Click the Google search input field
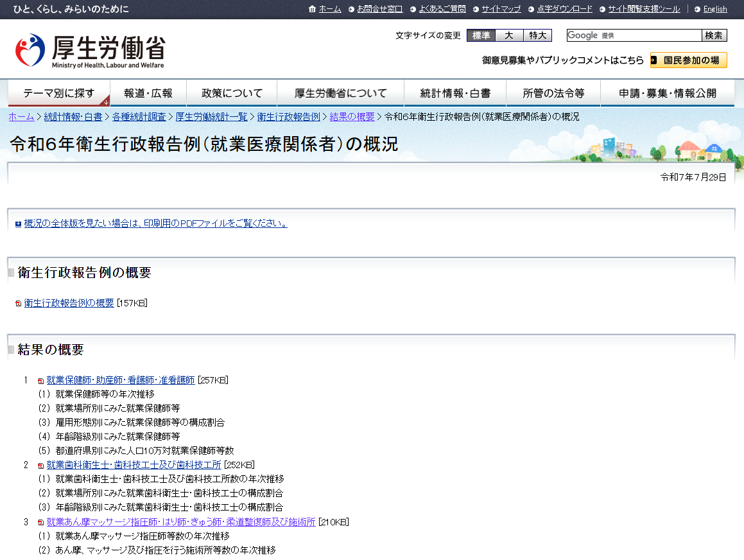The width and height of the screenshot is (744, 560). point(634,35)
